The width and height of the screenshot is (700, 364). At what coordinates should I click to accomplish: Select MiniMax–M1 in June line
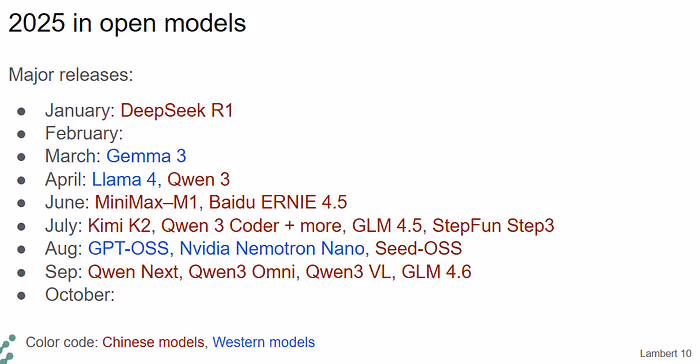[x=146, y=202]
